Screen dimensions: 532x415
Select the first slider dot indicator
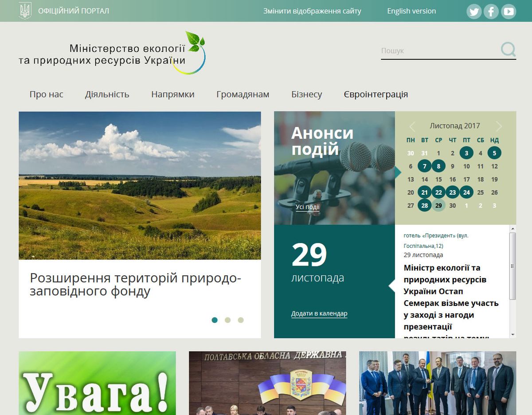[x=215, y=320]
